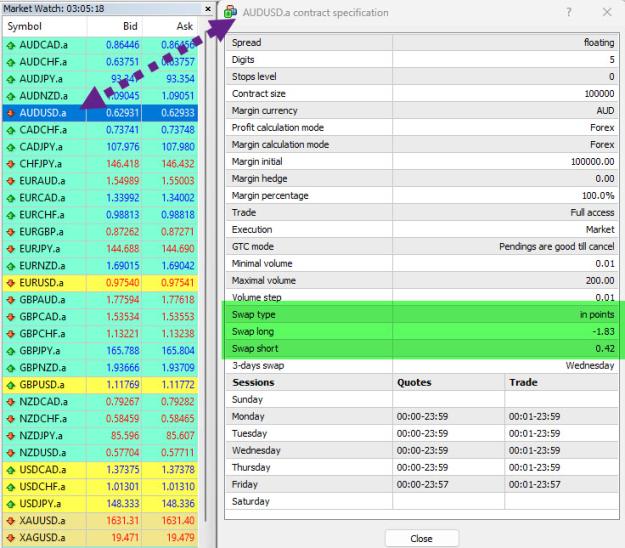Click the Maximal volume value 200.00
Image resolution: width=625 pixels, height=548 pixels.
(x=600, y=281)
